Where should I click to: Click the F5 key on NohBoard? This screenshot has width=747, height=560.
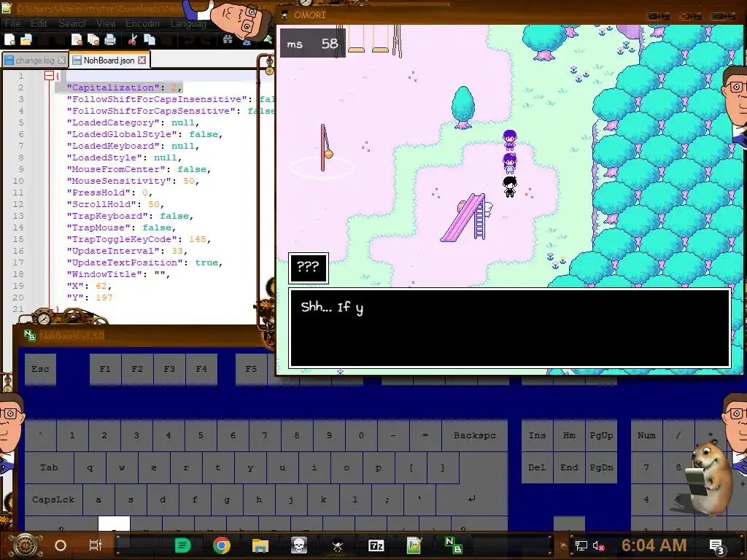(251, 369)
